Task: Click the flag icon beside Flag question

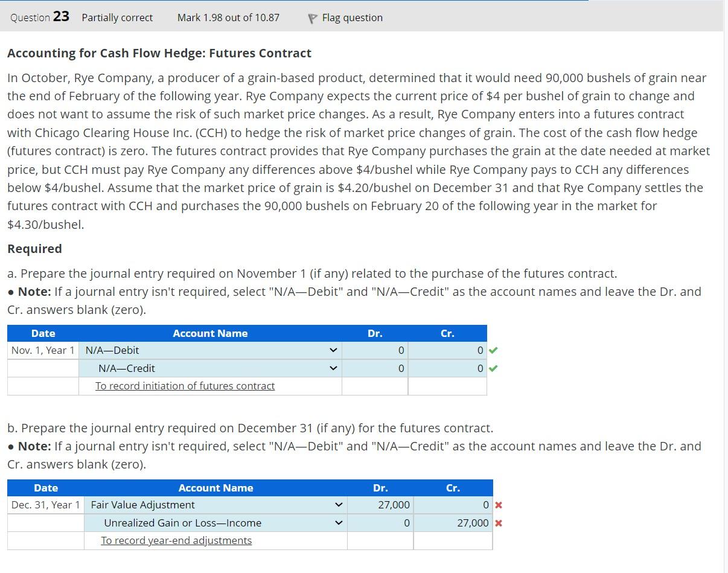Action: (311, 18)
